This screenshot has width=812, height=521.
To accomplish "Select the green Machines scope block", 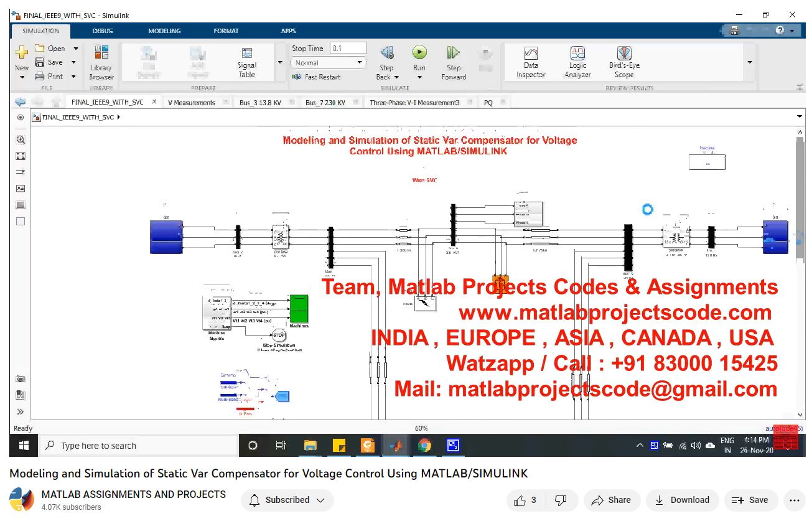I will tap(299, 309).
